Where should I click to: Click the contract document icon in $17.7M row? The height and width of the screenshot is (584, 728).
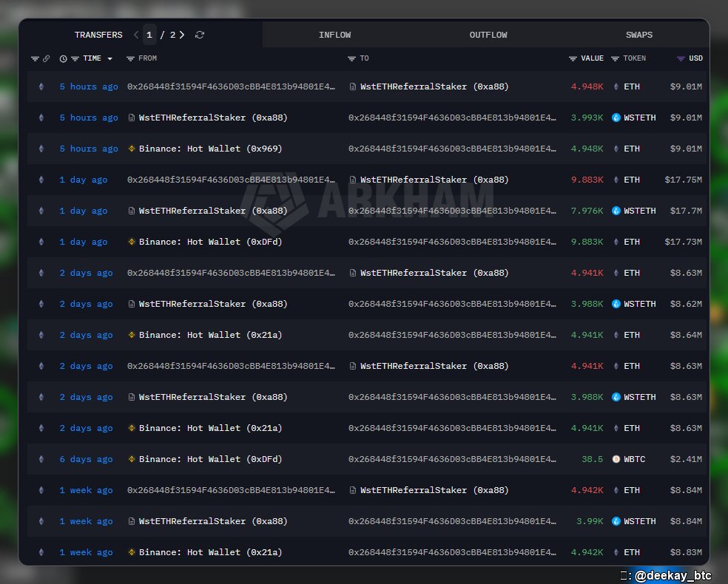132,211
